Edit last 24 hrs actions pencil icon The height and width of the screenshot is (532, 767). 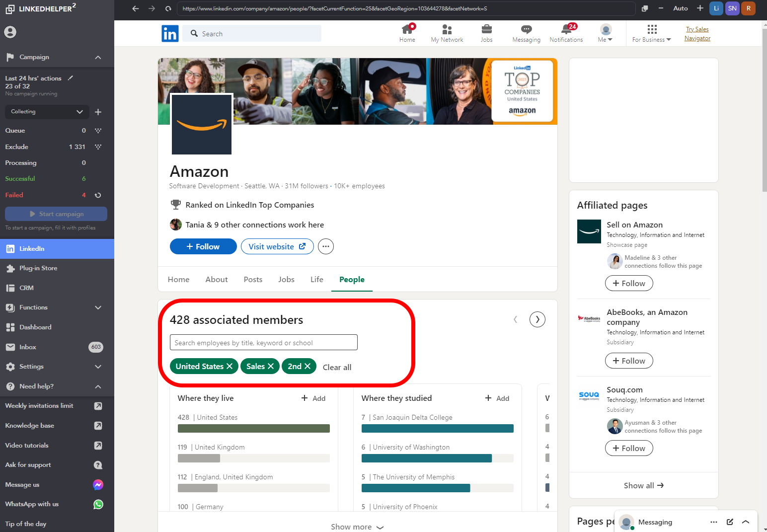click(x=71, y=78)
